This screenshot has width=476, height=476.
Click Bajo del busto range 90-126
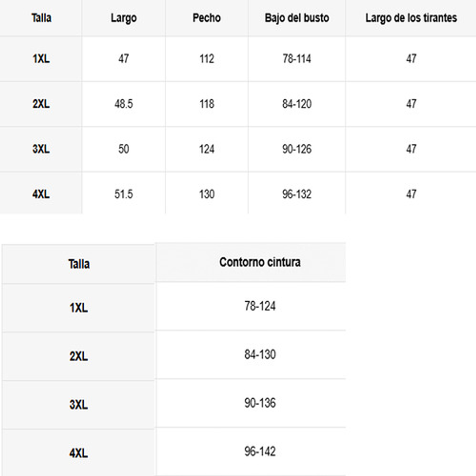[296, 149]
